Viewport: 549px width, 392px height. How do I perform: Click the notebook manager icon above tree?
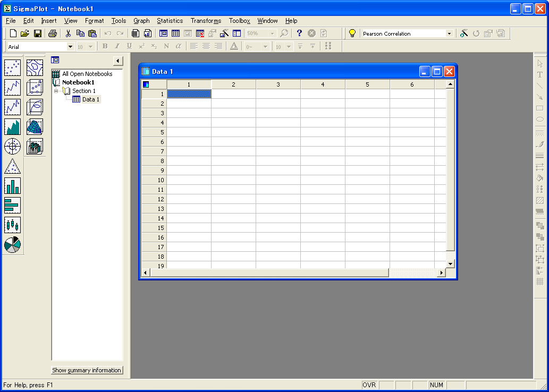coord(55,60)
